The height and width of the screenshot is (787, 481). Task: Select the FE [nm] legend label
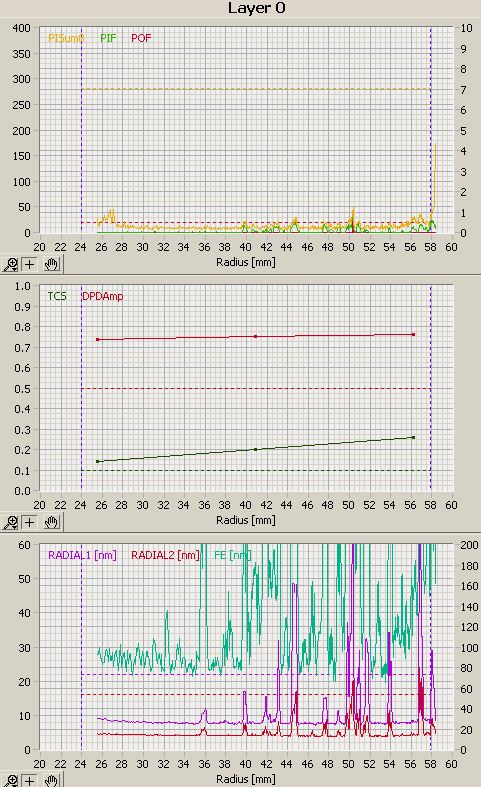coord(232,555)
